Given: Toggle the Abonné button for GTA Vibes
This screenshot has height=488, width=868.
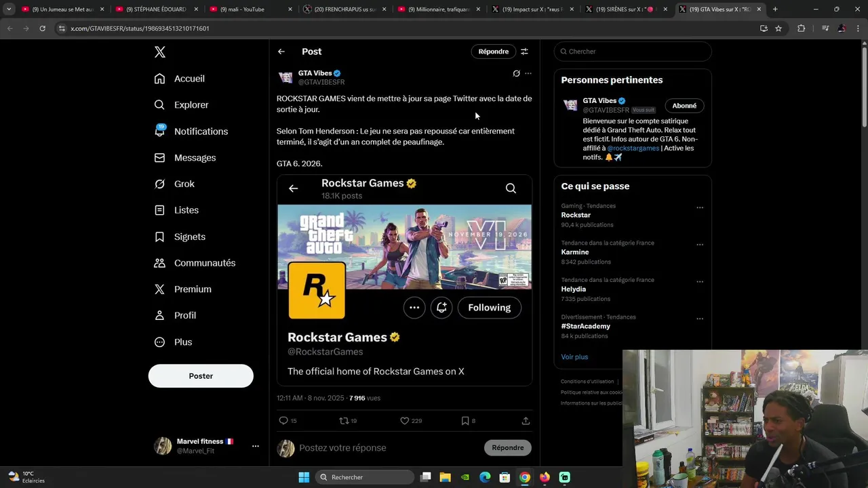Looking at the screenshot, I should [x=684, y=106].
